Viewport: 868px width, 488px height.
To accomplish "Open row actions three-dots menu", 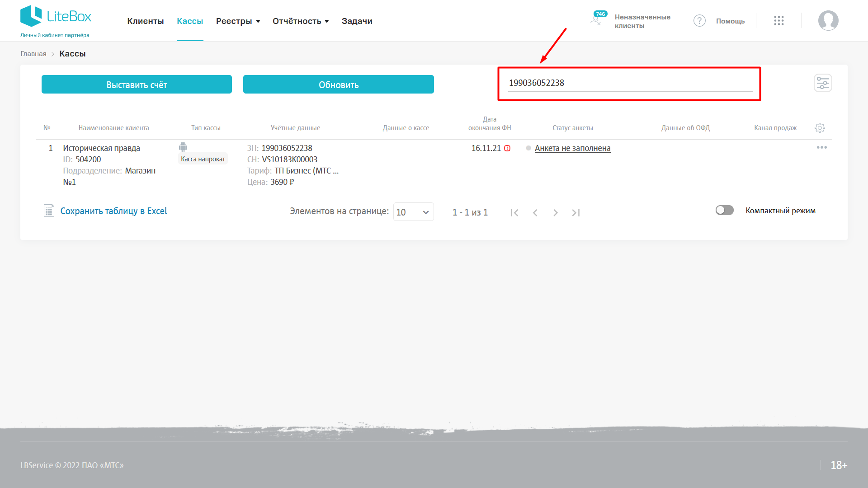I will coord(821,147).
